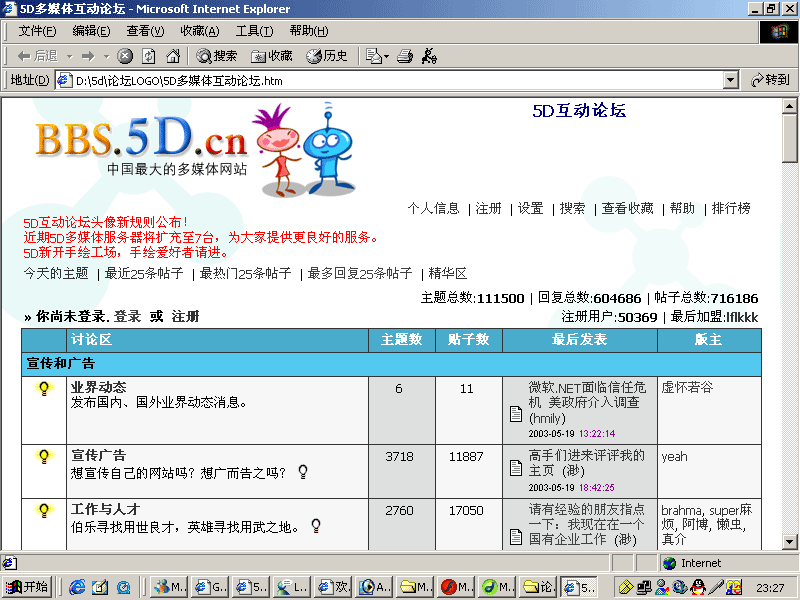
Task: Click the Back (后退) arrow button
Action: point(37,56)
